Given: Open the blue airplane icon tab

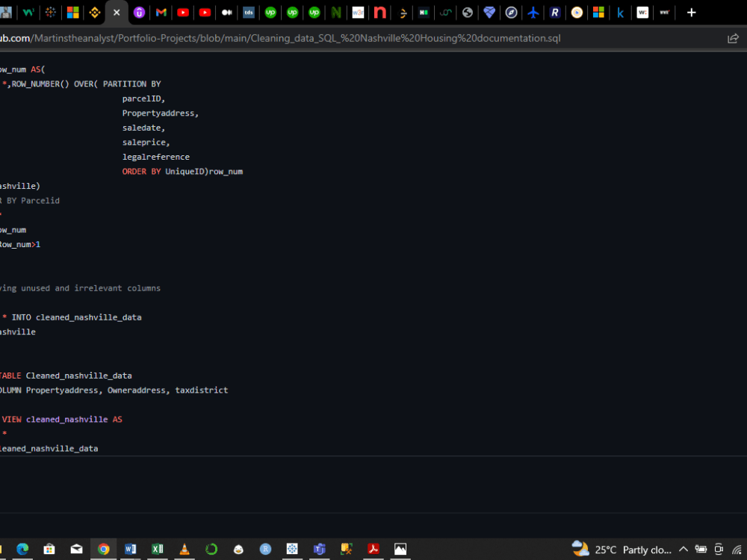Looking at the screenshot, I should [533, 13].
